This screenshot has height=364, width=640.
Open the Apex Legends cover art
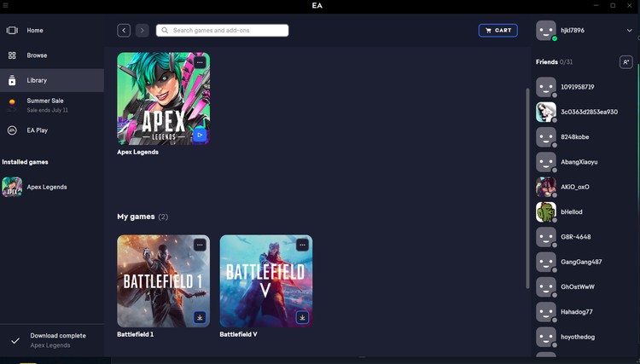pyautogui.click(x=163, y=99)
